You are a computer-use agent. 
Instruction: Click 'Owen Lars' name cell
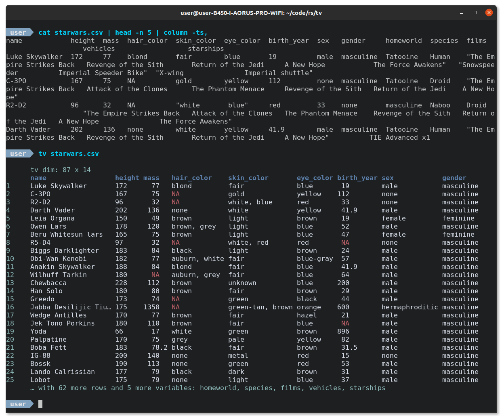tap(48, 227)
